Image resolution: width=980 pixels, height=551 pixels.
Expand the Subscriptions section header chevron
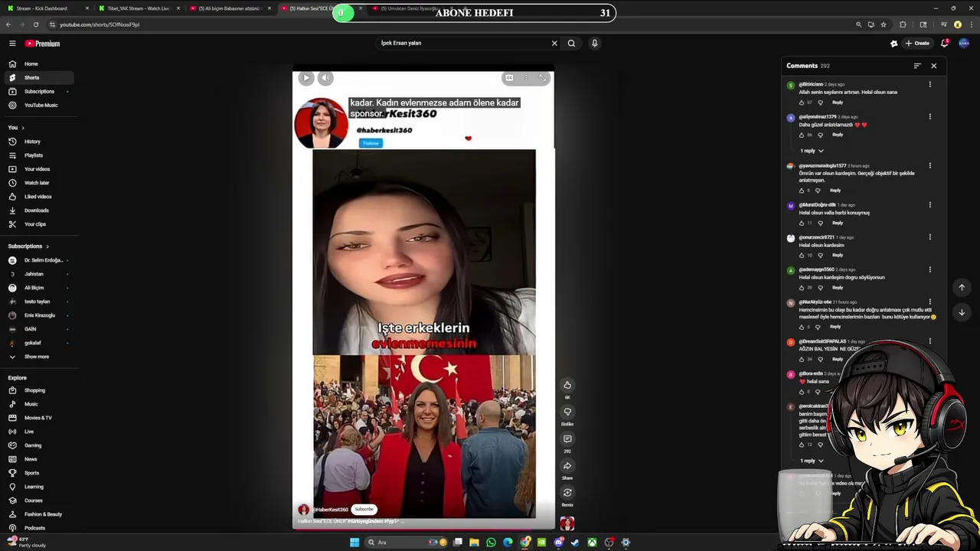47,246
